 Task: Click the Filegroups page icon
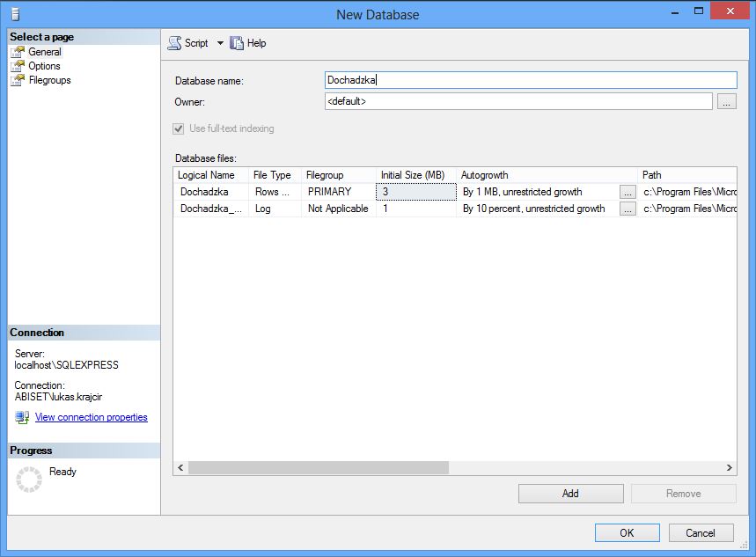coord(18,80)
